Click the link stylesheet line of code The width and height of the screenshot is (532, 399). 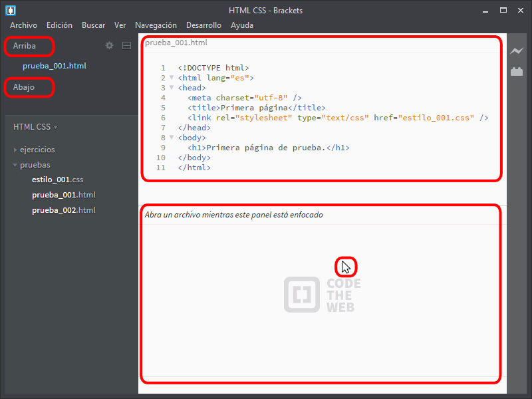(x=338, y=118)
